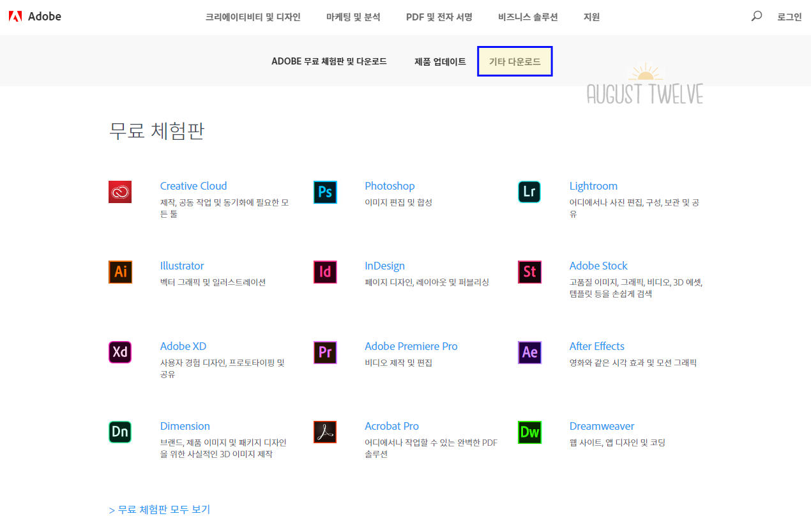This screenshot has height=532, width=811.
Task: Click the Acrobat Pro icon
Action: (x=325, y=432)
